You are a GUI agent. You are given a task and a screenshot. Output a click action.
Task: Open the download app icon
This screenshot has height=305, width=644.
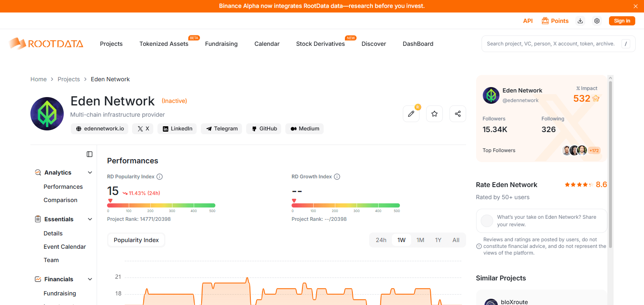click(x=580, y=21)
